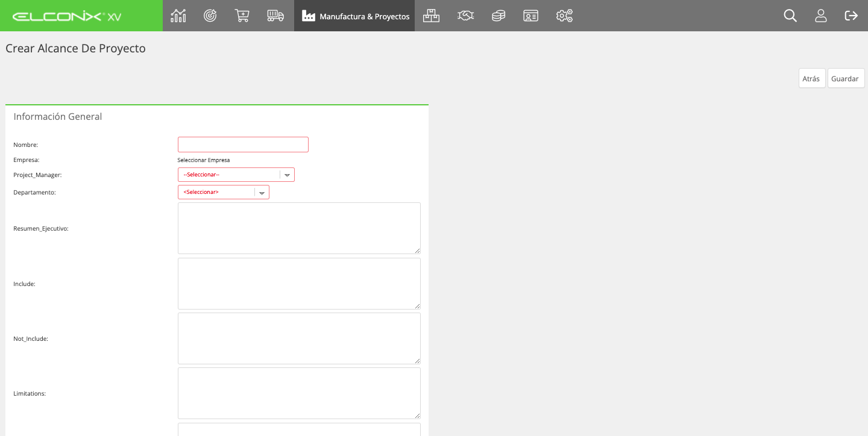Click the Empresa: label
Viewport: 868px width, 436px height.
pos(27,160)
